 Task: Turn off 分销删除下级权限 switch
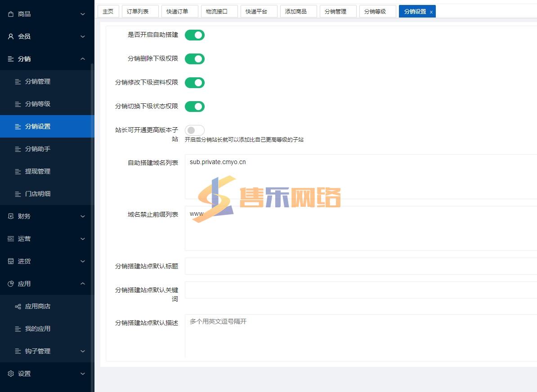pos(195,59)
